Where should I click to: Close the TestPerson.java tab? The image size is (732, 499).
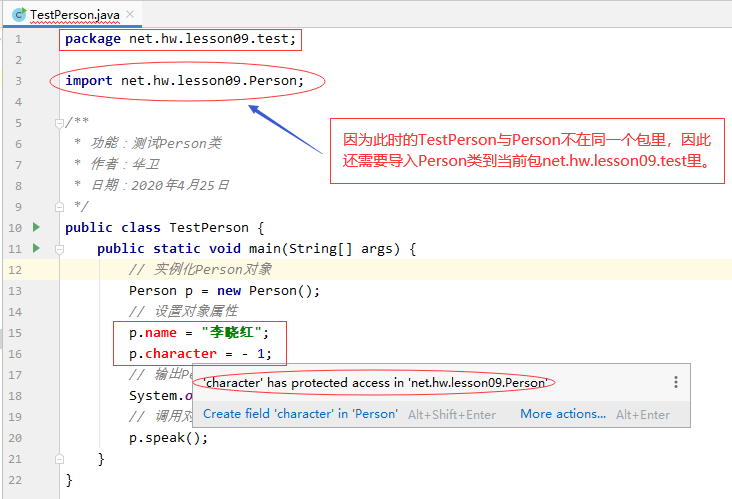(130, 14)
